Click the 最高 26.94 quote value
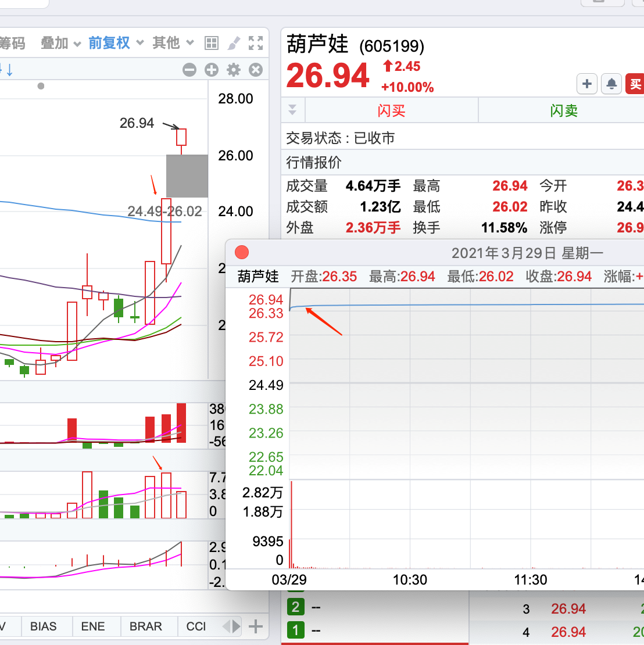The image size is (644, 645). point(510,186)
